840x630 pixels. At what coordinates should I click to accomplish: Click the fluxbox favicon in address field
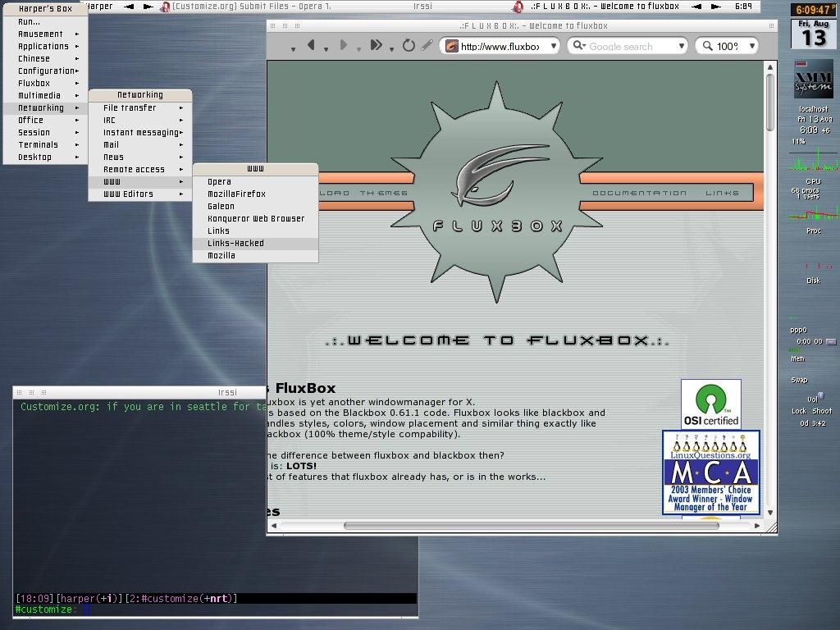pos(452,46)
